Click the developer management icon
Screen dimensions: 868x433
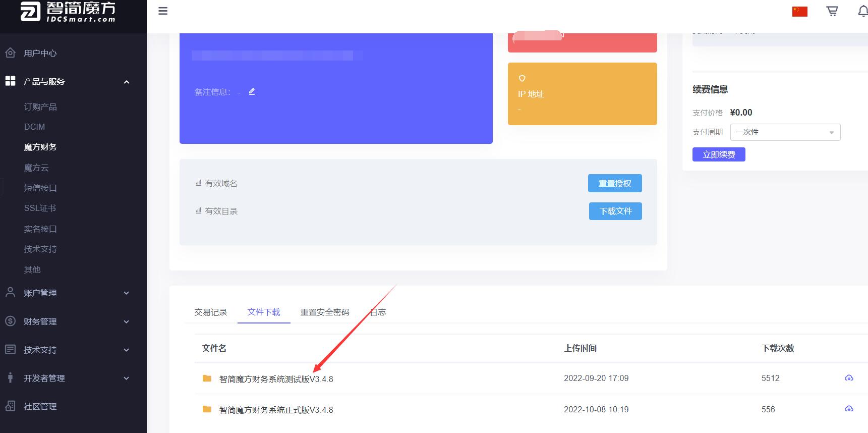pyautogui.click(x=10, y=377)
